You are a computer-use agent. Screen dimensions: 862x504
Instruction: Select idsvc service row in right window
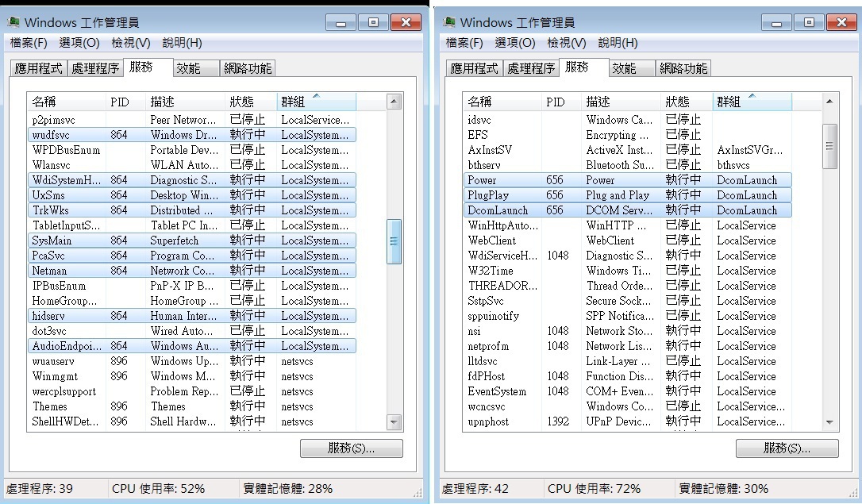[628, 120]
